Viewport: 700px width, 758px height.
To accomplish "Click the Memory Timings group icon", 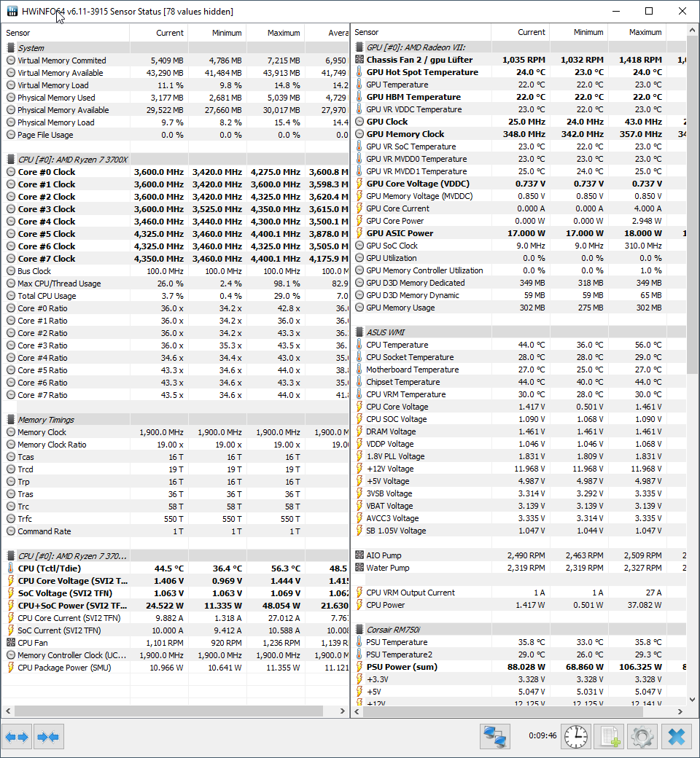I will 11,420.
